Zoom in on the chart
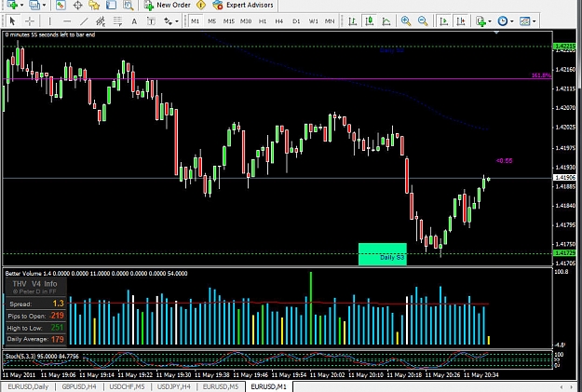582x392 pixels. pos(406,21)
